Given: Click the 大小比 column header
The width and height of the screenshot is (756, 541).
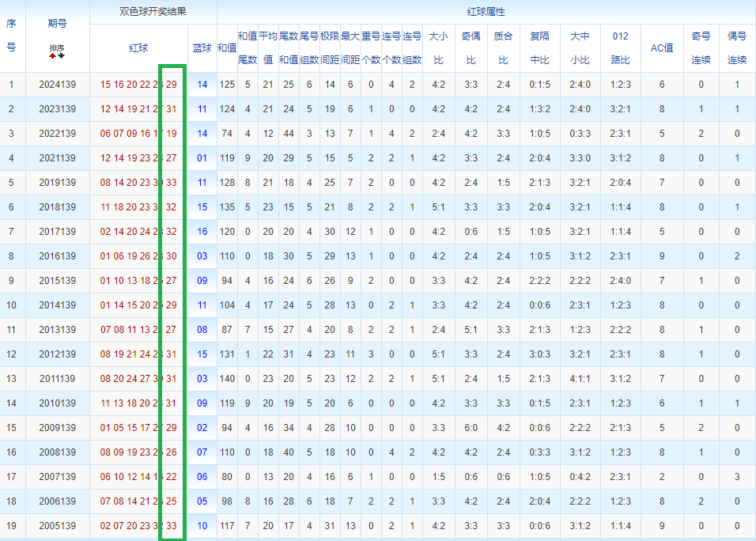Looking at the screenshot, I should point(439,48).
